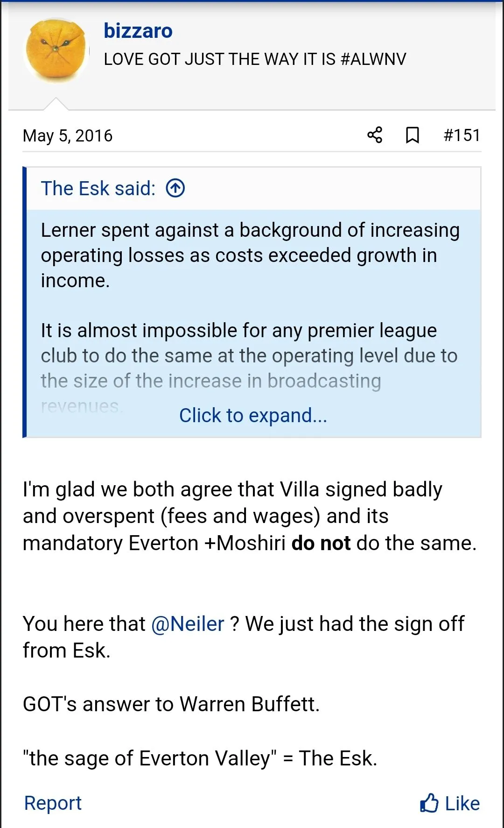504x828 pixels.
Task: Expand the quote via 'Click to expand...'
Action: point(253,415)
